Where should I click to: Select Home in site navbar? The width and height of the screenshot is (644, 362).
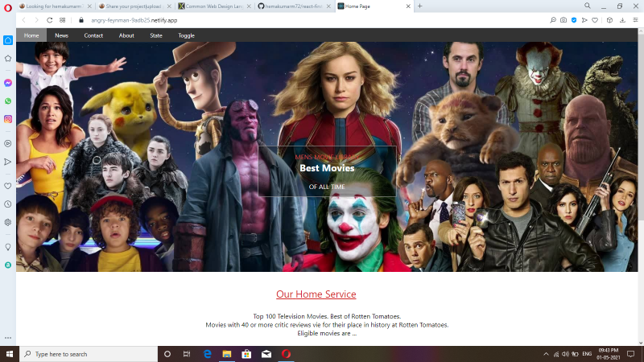click(31, 35)
